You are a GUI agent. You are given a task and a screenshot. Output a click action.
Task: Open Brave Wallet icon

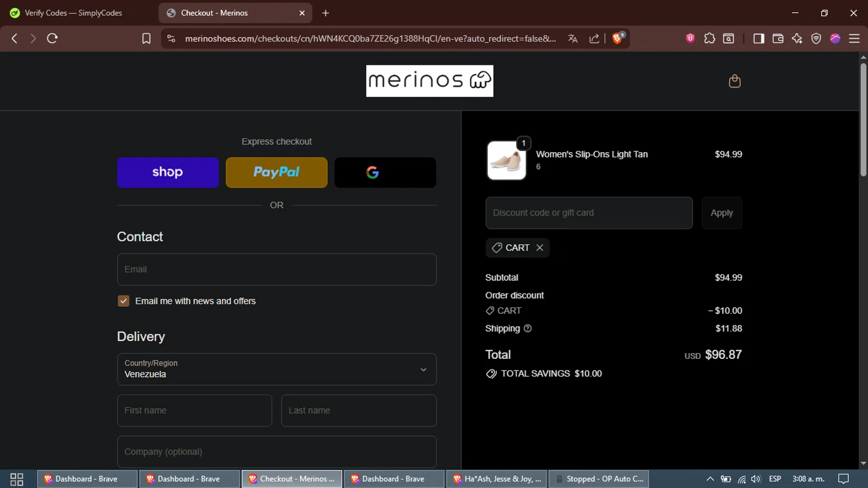(x=778, y=38)
